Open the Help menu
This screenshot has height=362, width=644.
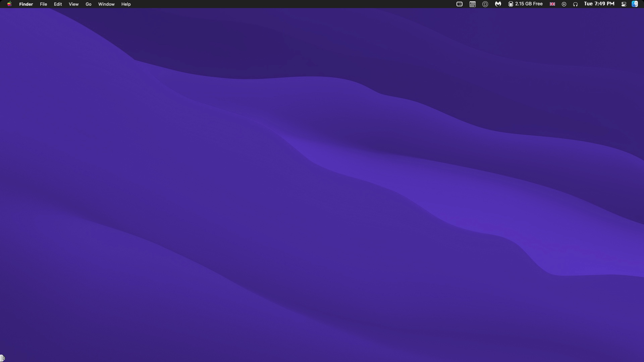click(x=126, y=4)
